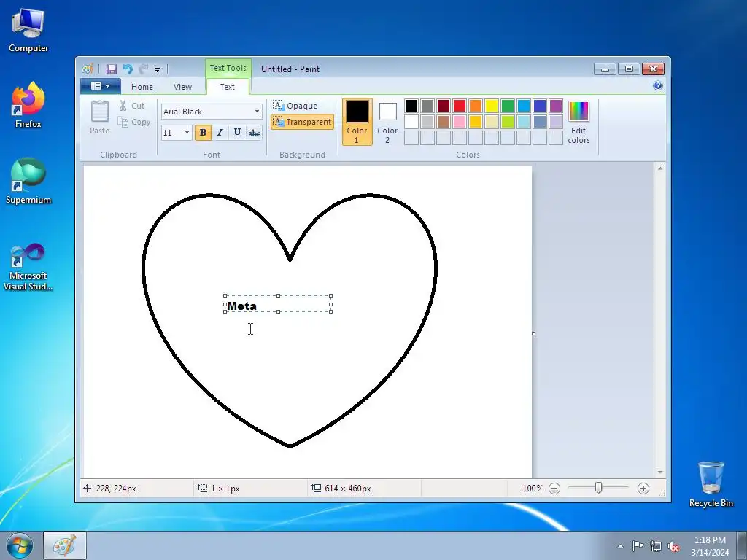Click inside the Meta text box

coord(278,304)
